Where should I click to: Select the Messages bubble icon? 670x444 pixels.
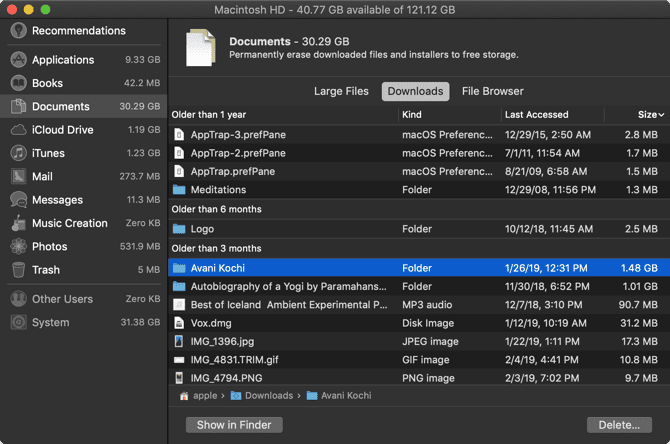(x=18, y=200)
